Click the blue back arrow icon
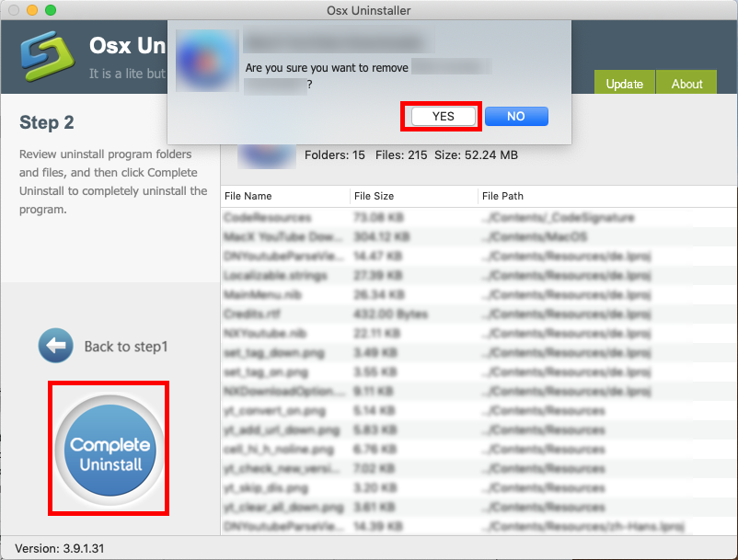738x560 pixels. tap(55, 346)
